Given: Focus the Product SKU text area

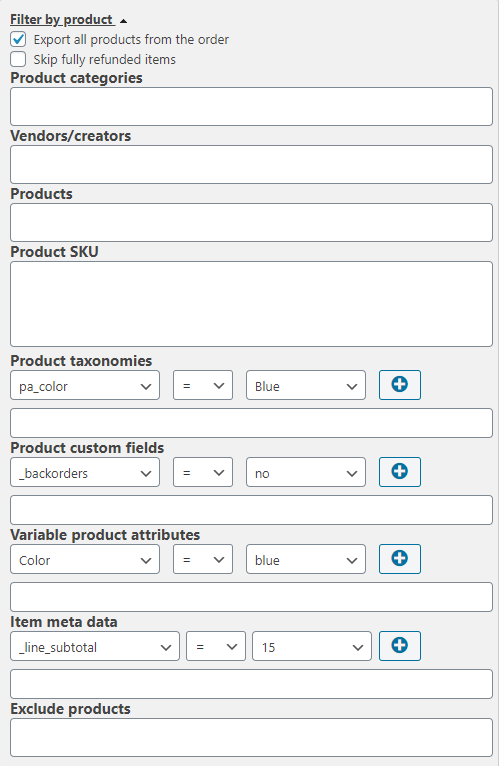Looking at the screenshot, I should (x=251, y=304).
